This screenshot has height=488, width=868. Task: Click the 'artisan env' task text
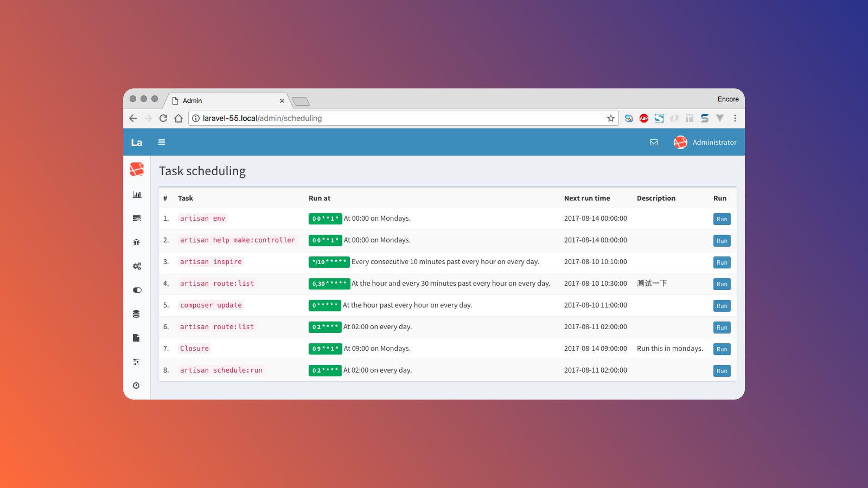[x=203, y=219]
